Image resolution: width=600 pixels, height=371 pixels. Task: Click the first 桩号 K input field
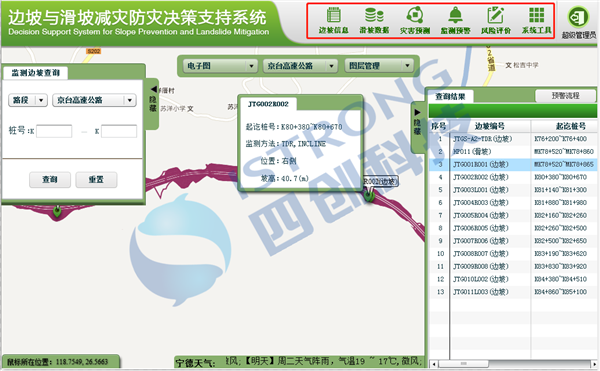click(54, 131)
